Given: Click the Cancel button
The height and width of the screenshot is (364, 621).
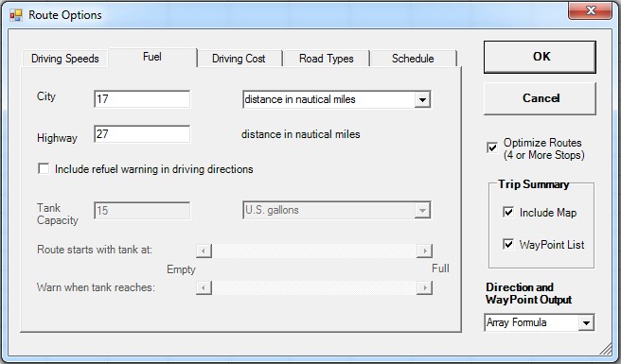Looking at the screenshot, I should 540,98.
